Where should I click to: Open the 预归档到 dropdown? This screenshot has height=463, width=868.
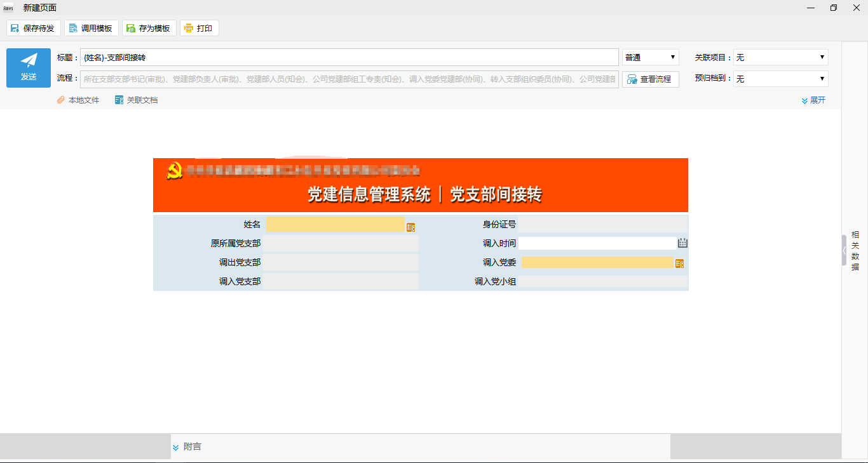[x=780, y=79]
